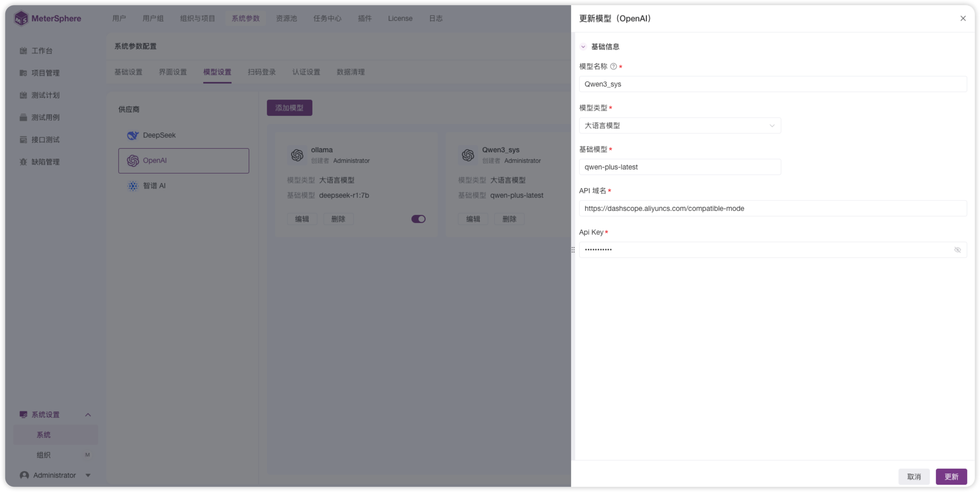Click the ollama card OpenAI icon
The width and height of the screenshot is (980, 492).
pos(297,155)
